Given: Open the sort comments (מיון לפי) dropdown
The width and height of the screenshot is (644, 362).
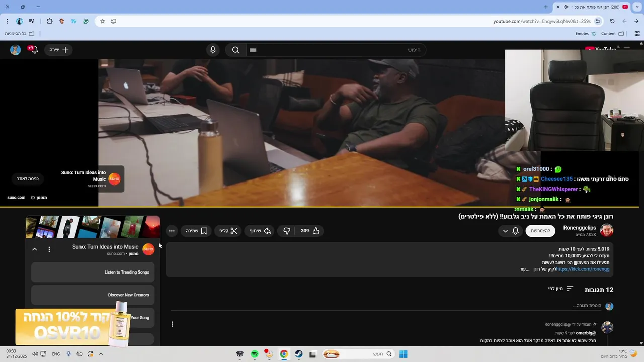Looking at the screenshot, I should click(x=560, y=289).
